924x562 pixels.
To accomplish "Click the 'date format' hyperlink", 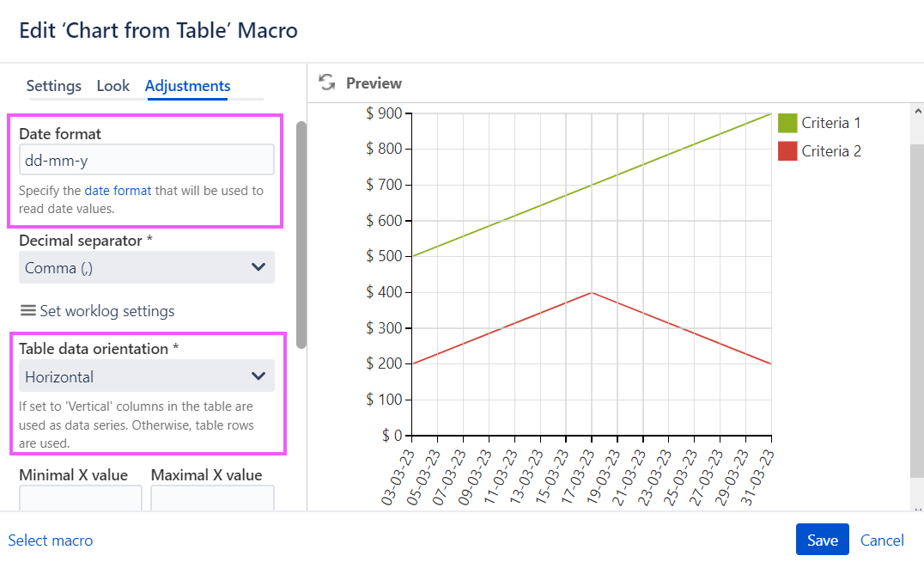I will pos(118,191).
